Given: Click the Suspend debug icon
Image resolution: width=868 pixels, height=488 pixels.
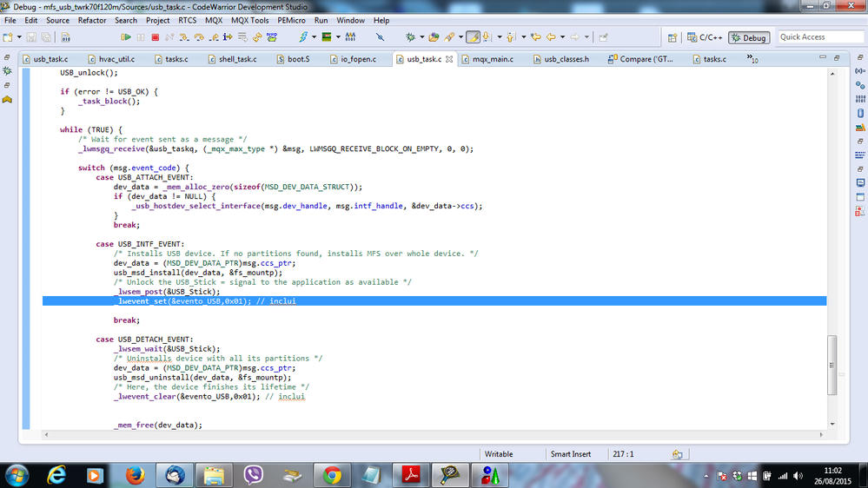Looking at the screenshot, I should 141,37.
